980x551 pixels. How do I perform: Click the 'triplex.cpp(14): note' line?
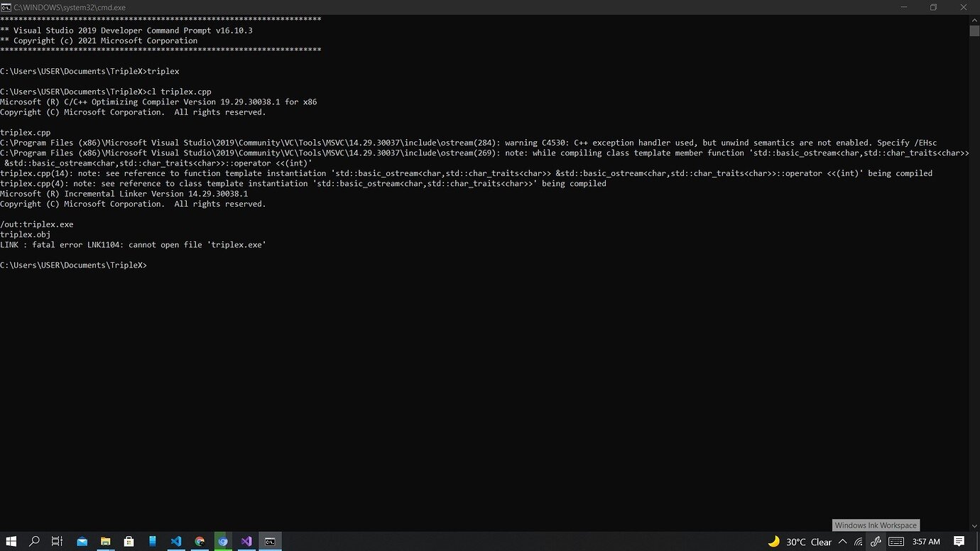(466, 173)
